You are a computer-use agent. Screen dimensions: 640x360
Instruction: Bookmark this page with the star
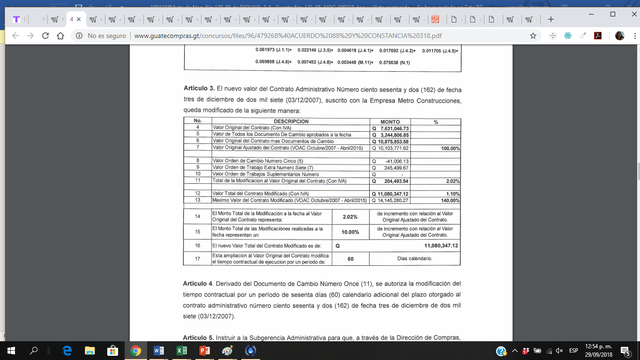(533, 36)
